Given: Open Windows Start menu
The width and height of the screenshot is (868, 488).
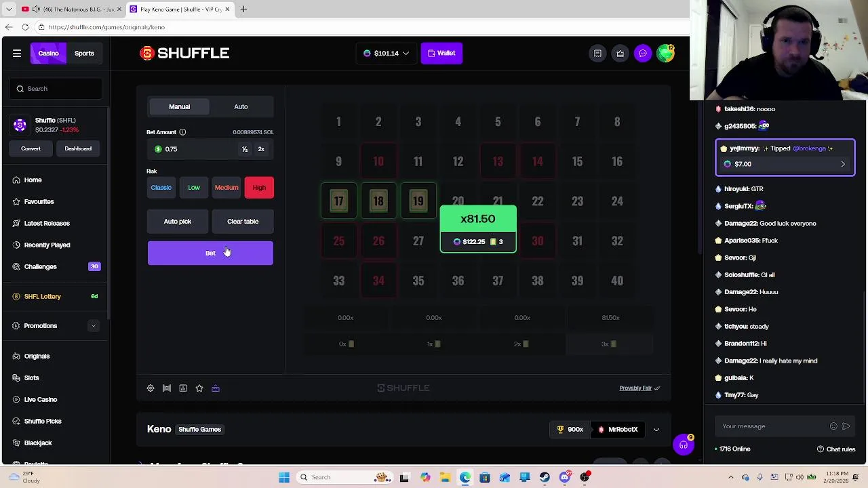Looking at the screenshot, I should [x=284, y=477].
